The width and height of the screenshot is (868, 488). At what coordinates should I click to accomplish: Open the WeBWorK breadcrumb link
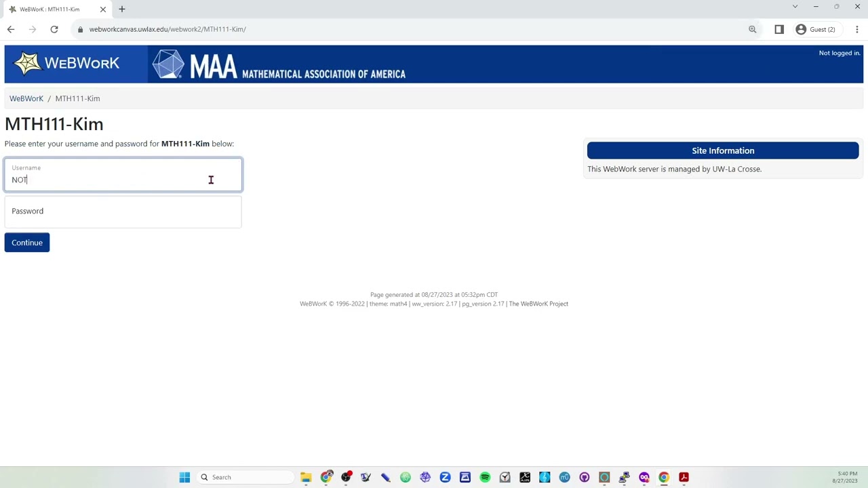pyautogui.click(x=26, y=98)
